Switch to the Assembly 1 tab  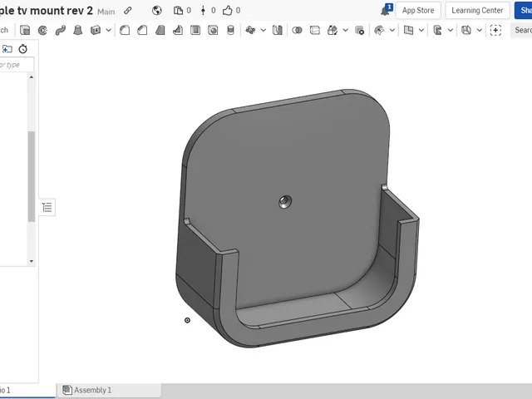coord(109,390)
